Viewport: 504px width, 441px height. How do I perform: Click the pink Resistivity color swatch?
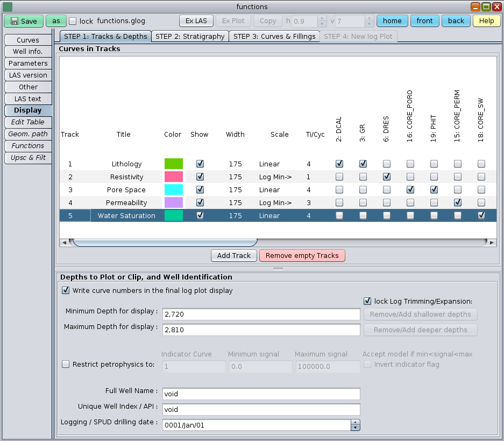tap(173, 177)
